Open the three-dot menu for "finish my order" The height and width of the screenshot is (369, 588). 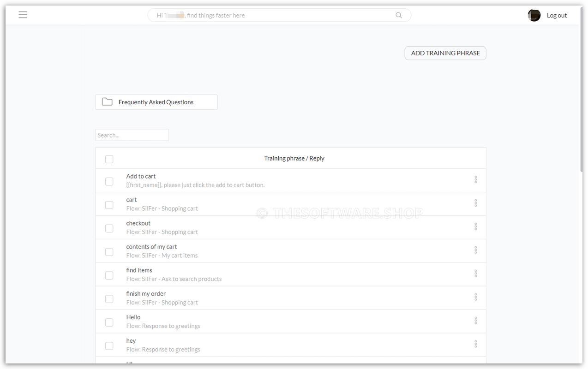pos(476,297)
